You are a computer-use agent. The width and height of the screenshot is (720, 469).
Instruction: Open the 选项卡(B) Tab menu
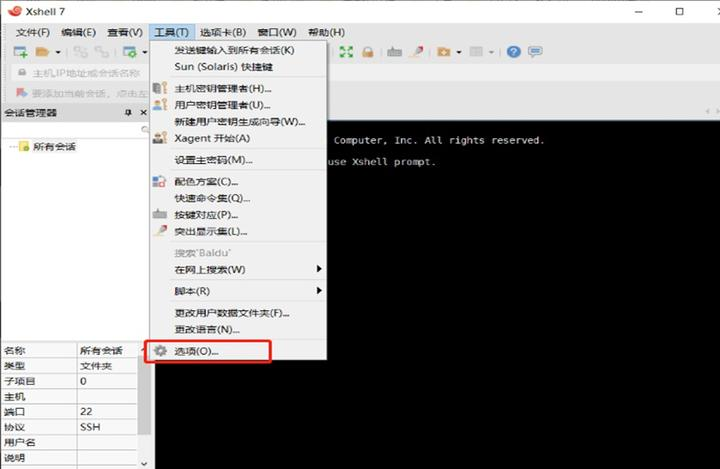click(223, 33)
